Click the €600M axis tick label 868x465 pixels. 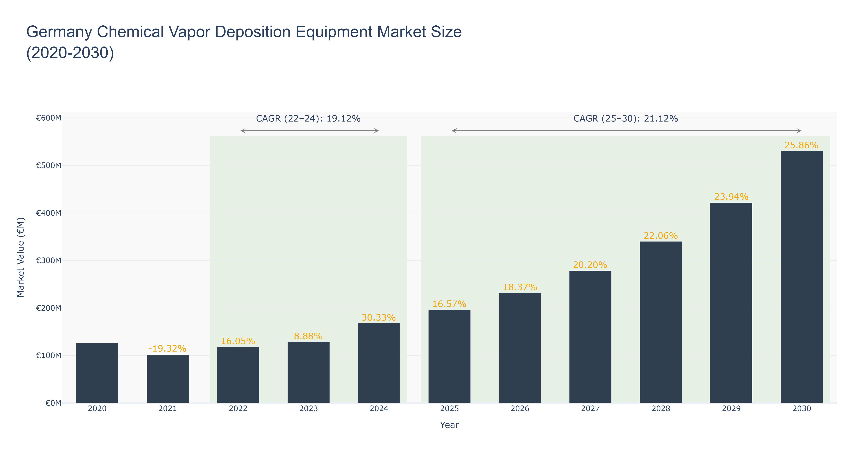49,118
